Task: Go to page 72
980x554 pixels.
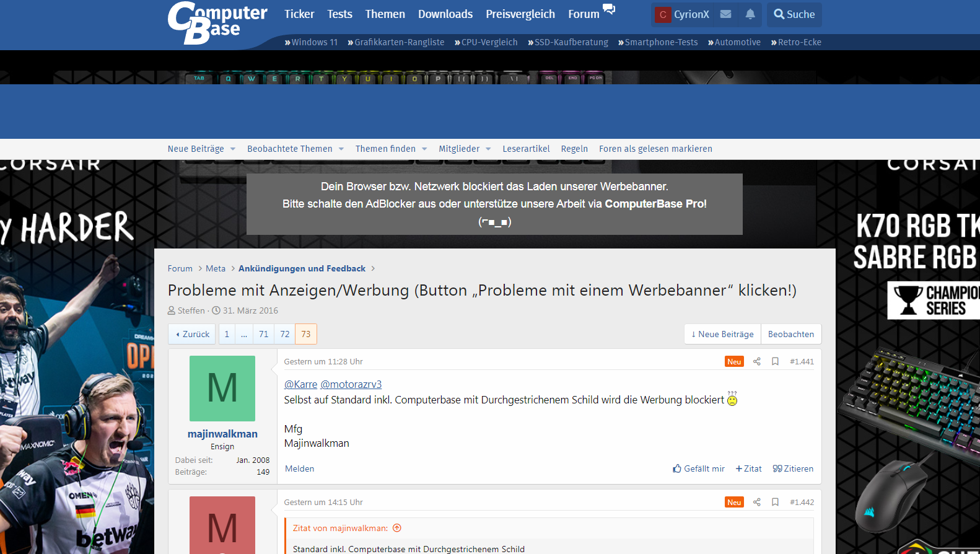Action: (x=285, y=334)
